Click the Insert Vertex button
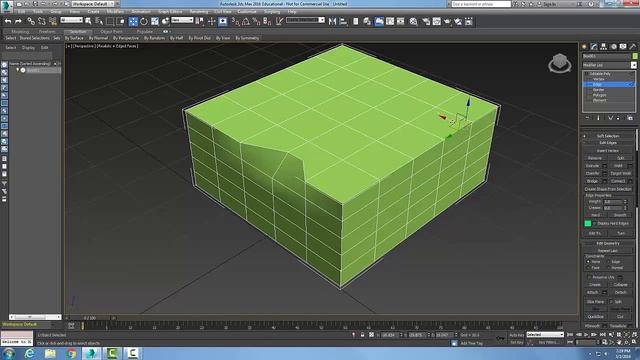The height and width of the screenshot is (360, 640). pos(608,151)
